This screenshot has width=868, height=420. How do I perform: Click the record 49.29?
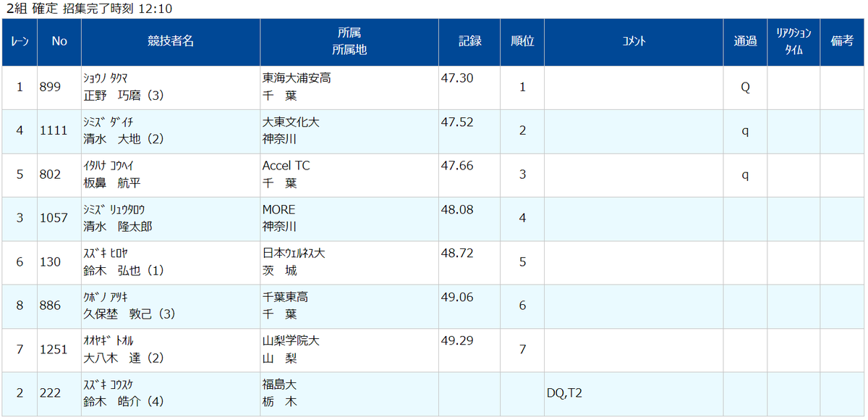coord(457,340)
